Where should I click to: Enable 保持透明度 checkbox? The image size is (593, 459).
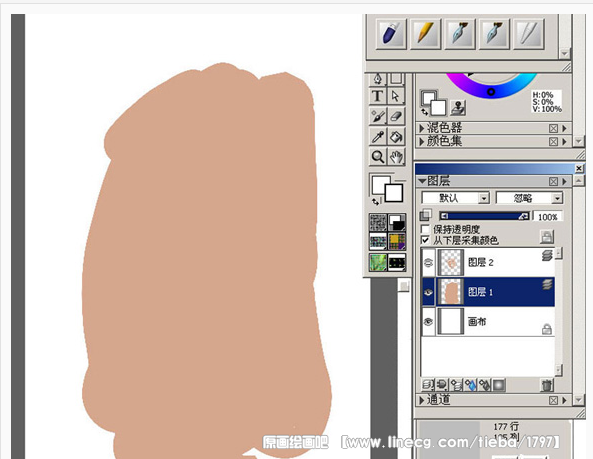point(425,229)
